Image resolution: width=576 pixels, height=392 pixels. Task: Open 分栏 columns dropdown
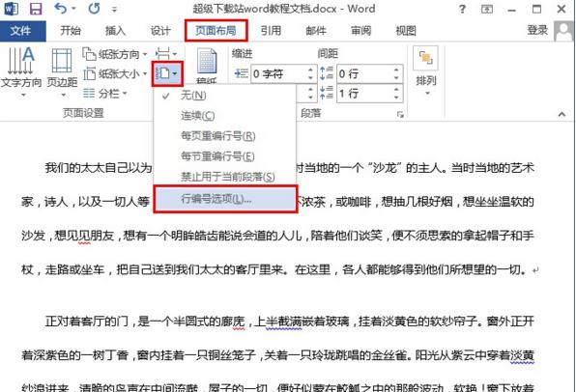[x=105, y=94]
